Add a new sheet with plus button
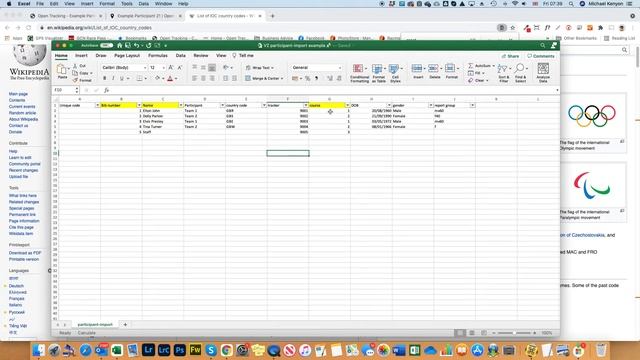 [x=125, y=324]
